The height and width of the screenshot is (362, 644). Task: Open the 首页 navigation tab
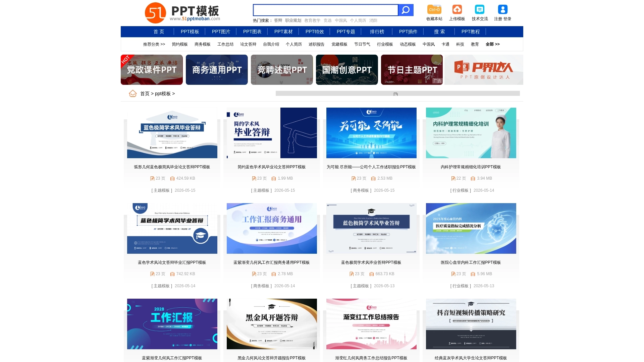coord(159,32)
